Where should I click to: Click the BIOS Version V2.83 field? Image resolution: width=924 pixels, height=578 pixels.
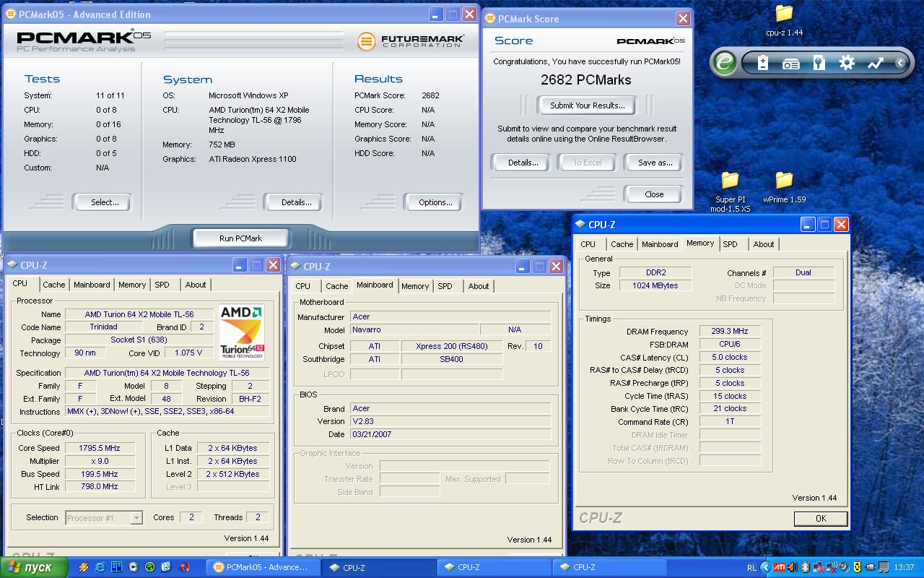[x=450, y=421]
